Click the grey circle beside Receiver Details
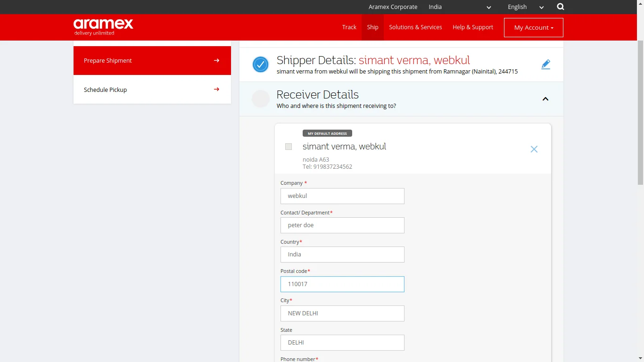This screenshot has height=362, width=644. [x=261, y=99]
